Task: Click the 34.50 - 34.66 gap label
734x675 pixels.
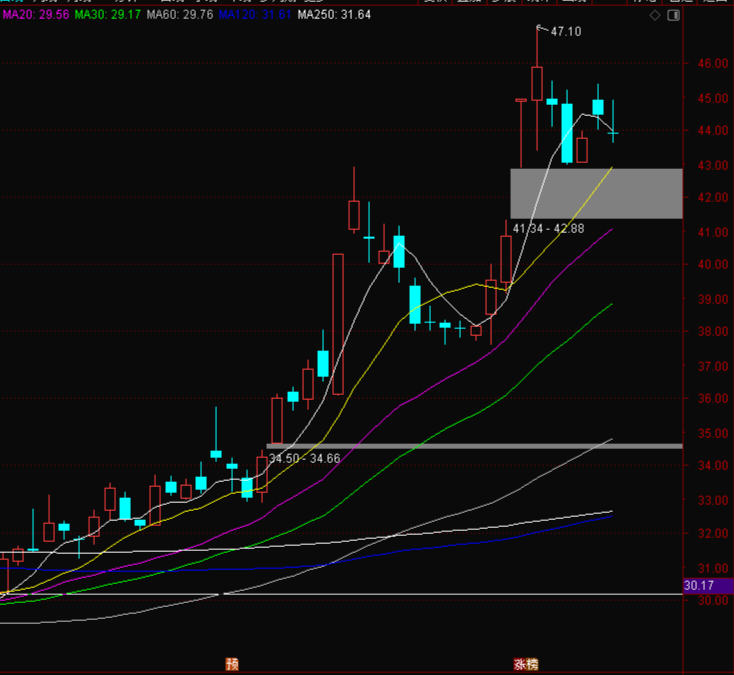Action: 305,458
